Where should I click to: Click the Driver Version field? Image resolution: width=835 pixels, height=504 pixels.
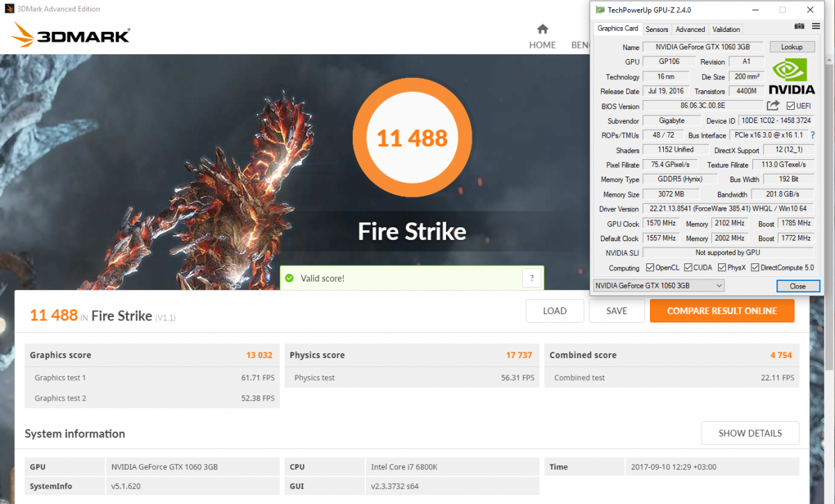tap(728, 209)
